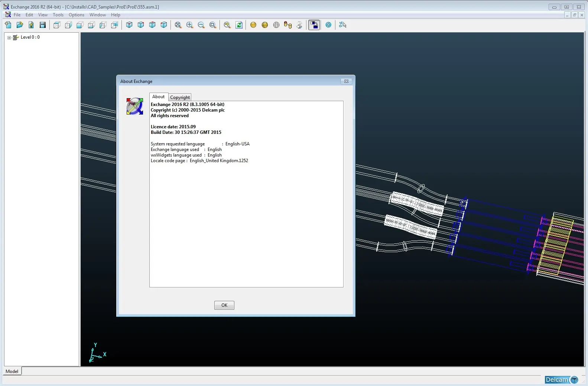Select the wireframe sphere icon

click(x=276, y=25)
